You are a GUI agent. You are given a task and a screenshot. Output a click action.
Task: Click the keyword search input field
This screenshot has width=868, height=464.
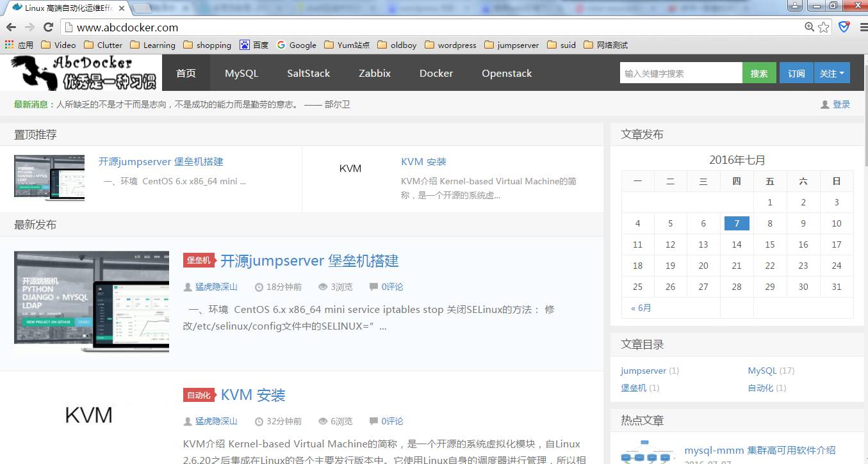681,73
